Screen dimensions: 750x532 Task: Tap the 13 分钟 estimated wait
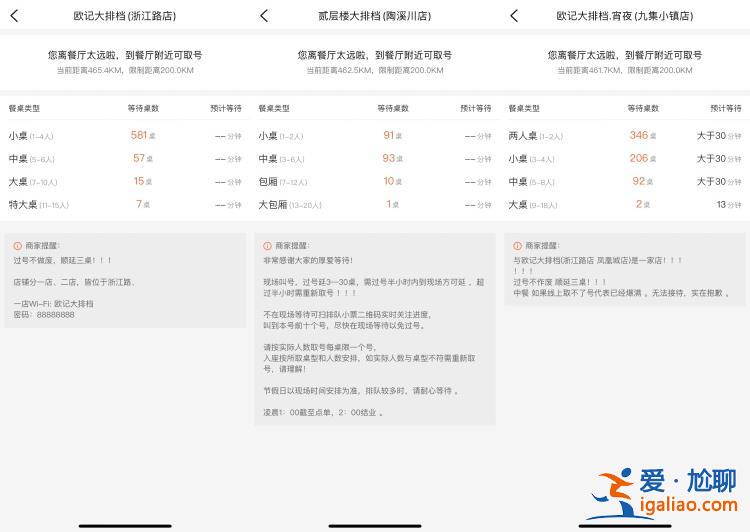729,205
